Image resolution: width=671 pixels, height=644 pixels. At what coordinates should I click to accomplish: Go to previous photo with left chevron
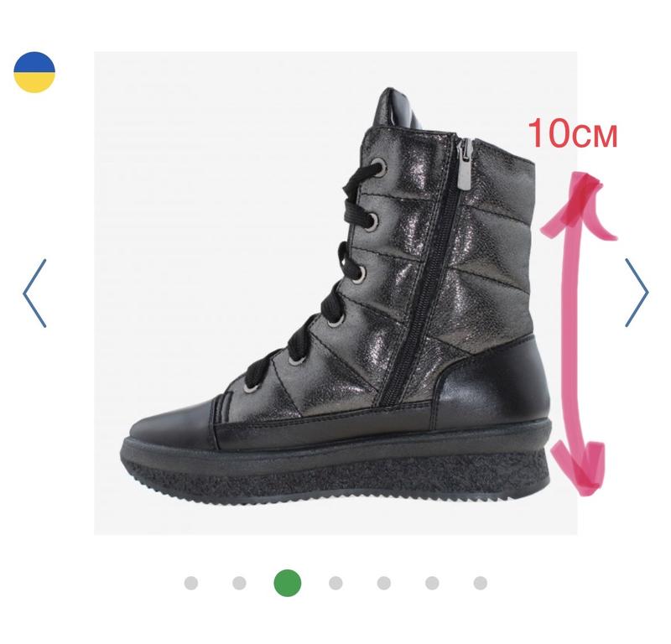34,293
